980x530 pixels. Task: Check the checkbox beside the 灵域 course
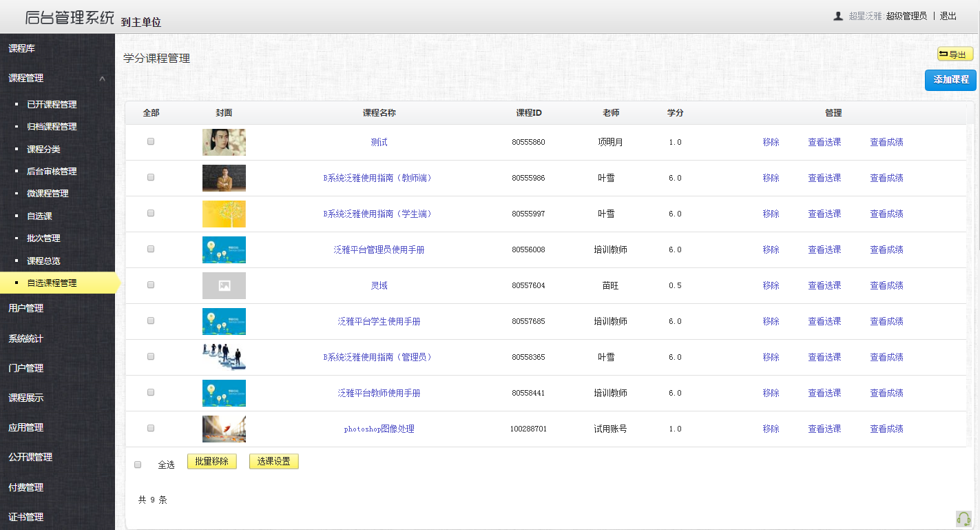(150, 285)
